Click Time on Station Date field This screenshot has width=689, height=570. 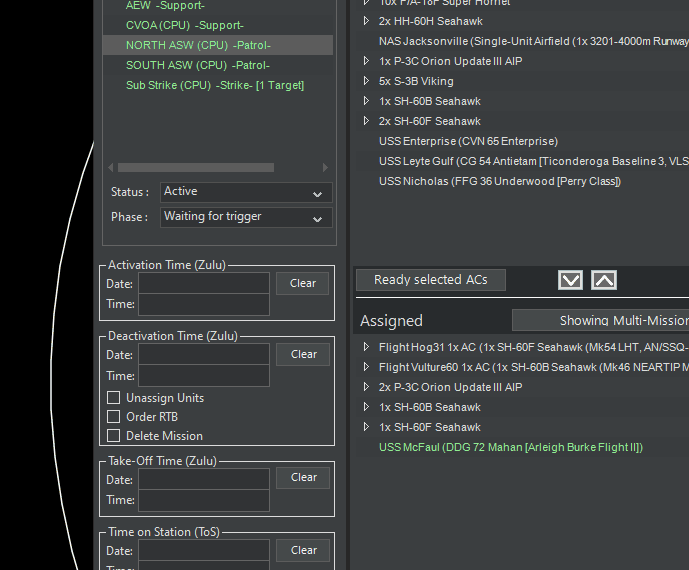point(204,550)
